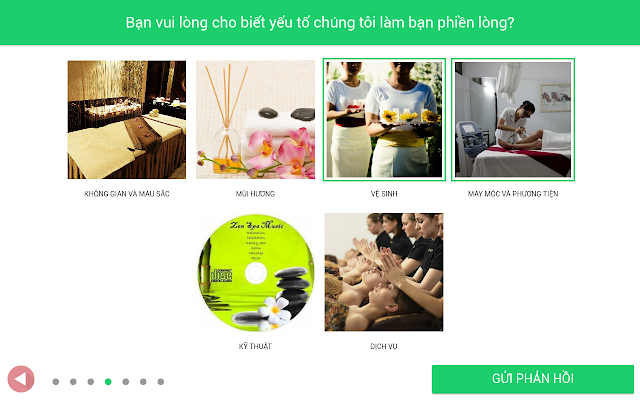This screenshot has height=400, width=640.
Task: Go to the third page dot
Action: point(91,382)
